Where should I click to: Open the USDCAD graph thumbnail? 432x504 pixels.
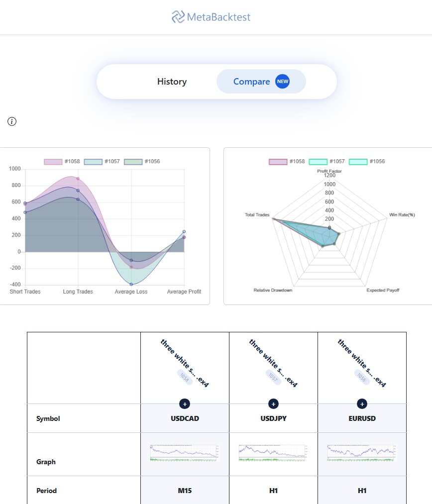(185, 452)
